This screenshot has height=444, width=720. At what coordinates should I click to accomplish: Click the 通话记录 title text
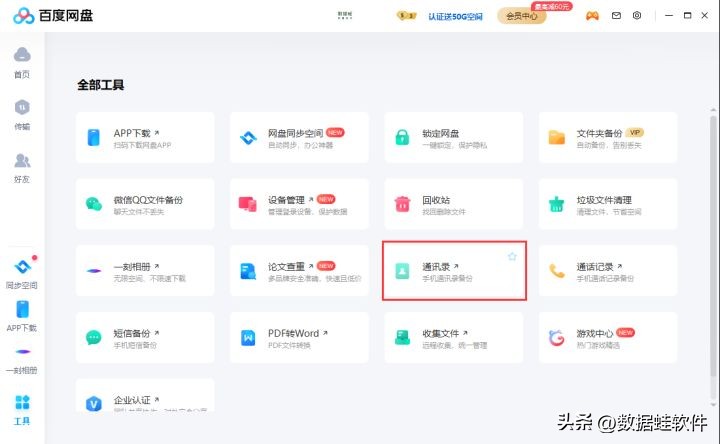pyautogui.click(x=595, y=266)
